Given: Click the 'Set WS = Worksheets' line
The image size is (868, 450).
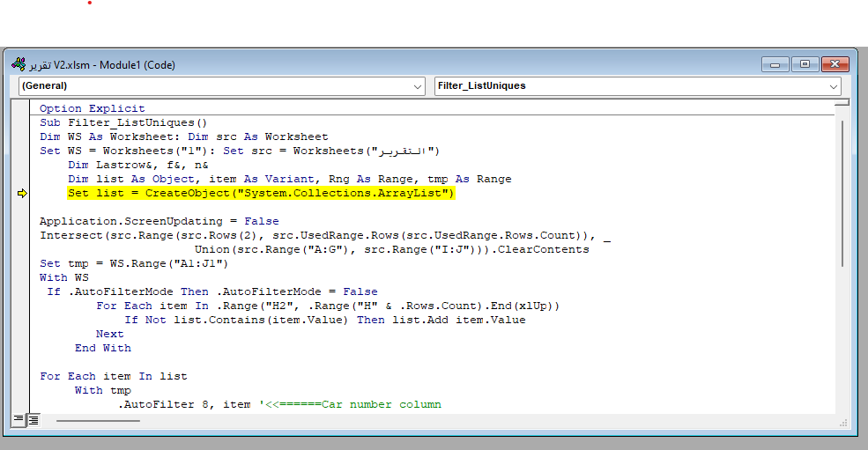Looking at the screenshot, I should 239,151.
